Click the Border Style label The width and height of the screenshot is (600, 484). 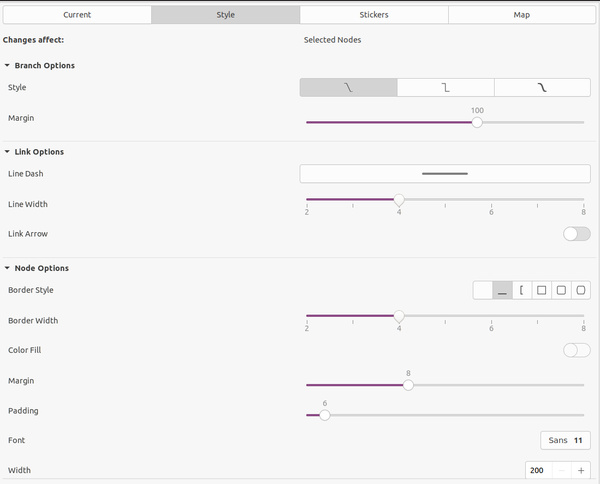(x=31, y=290)
